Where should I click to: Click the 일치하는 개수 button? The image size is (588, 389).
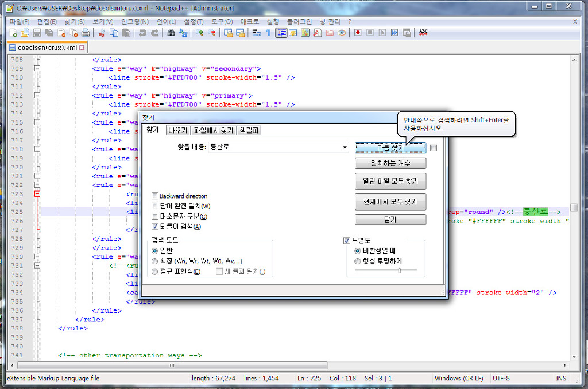tap(390, 164)
